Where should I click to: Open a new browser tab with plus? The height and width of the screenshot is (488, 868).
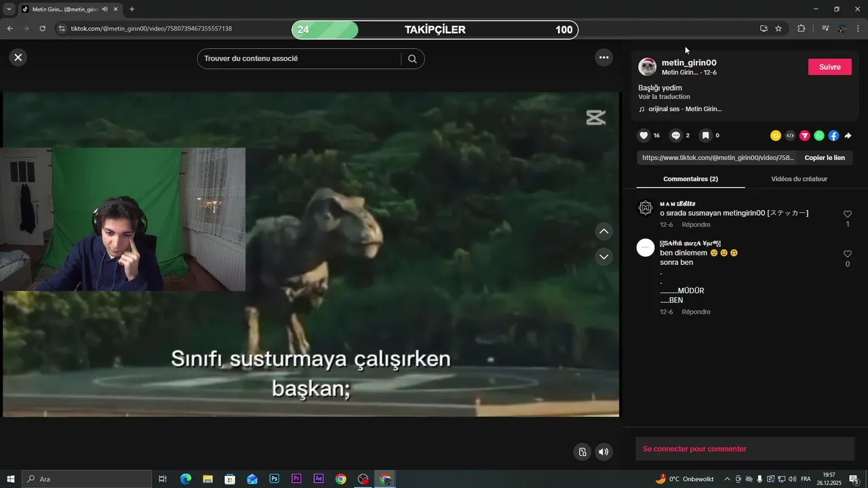132,9
